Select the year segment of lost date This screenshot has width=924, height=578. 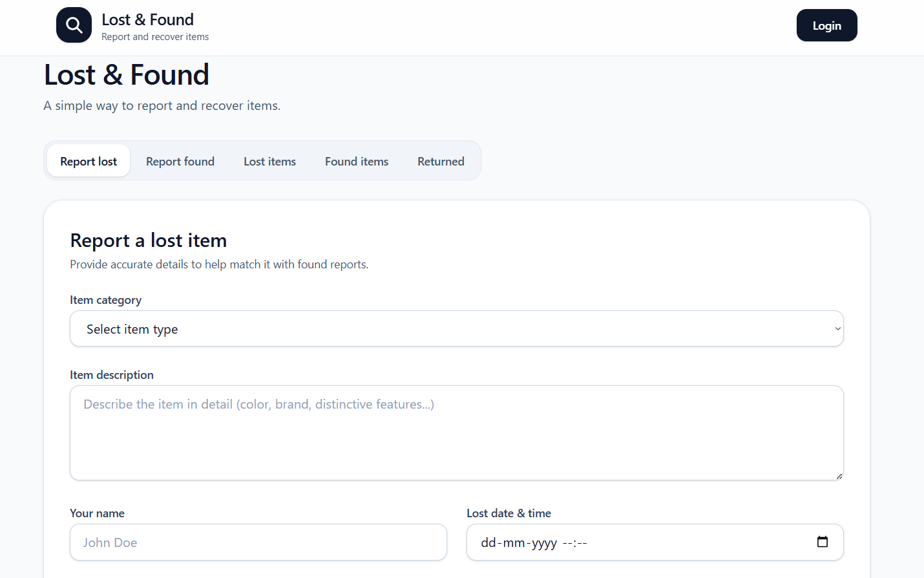pos(544,543)
